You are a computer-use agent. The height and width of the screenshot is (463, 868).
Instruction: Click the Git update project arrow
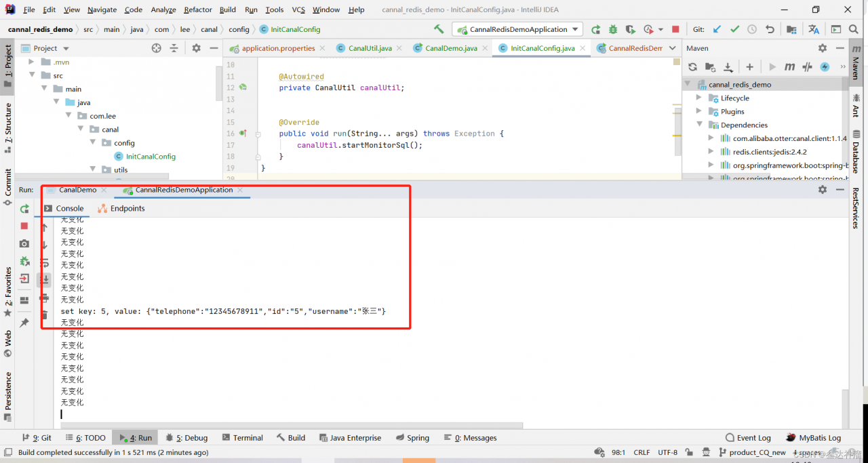717,29
